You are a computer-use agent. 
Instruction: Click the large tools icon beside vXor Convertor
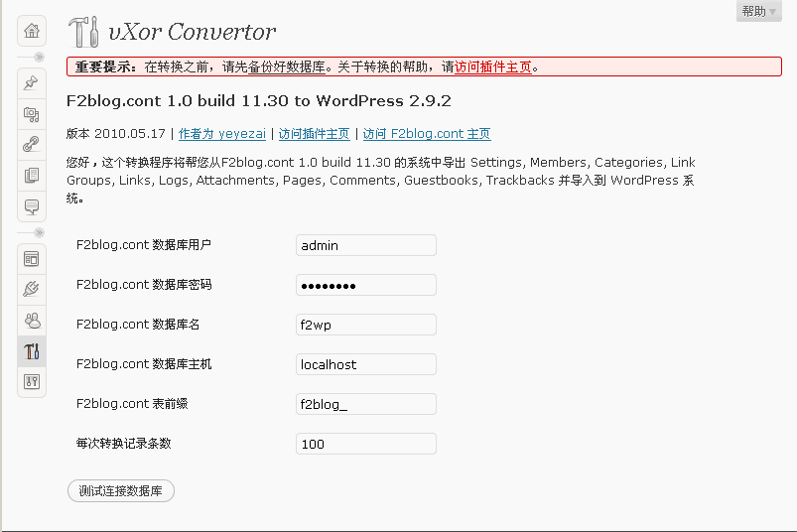click(83, 32)
